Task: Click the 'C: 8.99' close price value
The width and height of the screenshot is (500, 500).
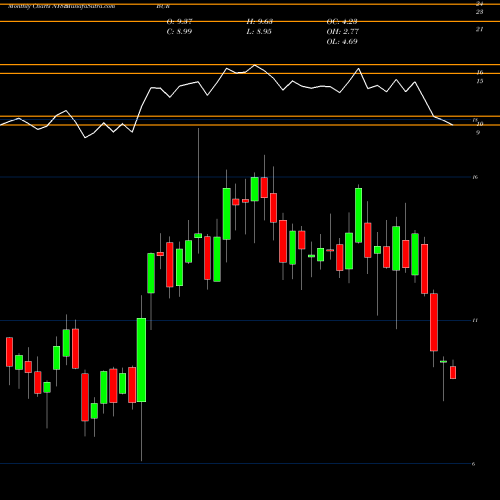Action: coord(179,32)
